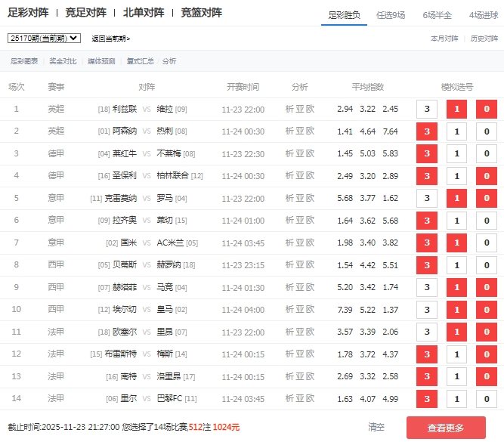This screenshot has width=504, height=442.
Task: Go to 北单对阵 matchups
Action: (x=144, y=13)
